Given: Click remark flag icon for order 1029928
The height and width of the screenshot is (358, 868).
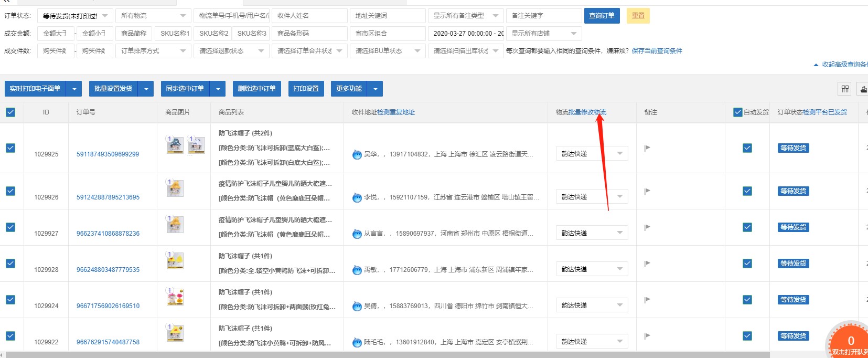Looking at the screenshot, I should (x=647, y=264).
